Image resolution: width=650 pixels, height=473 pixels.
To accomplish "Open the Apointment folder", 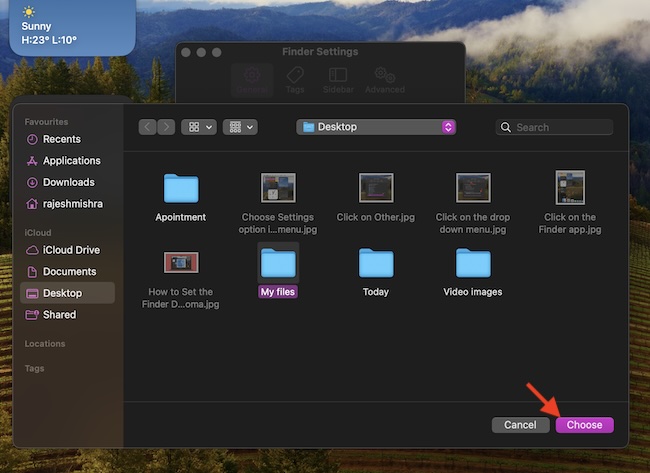I will tap(181, 188).
